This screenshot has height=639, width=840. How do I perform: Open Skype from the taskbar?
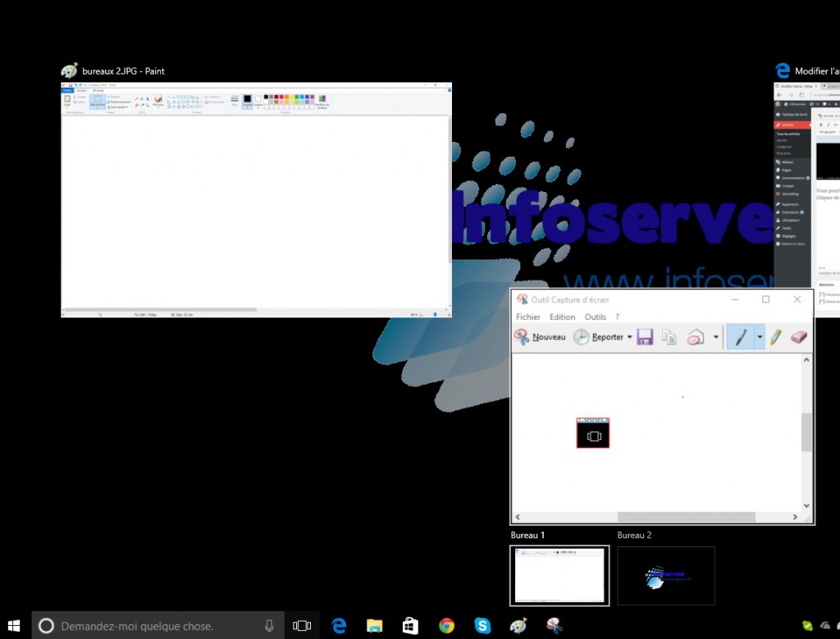coord(482,626)
